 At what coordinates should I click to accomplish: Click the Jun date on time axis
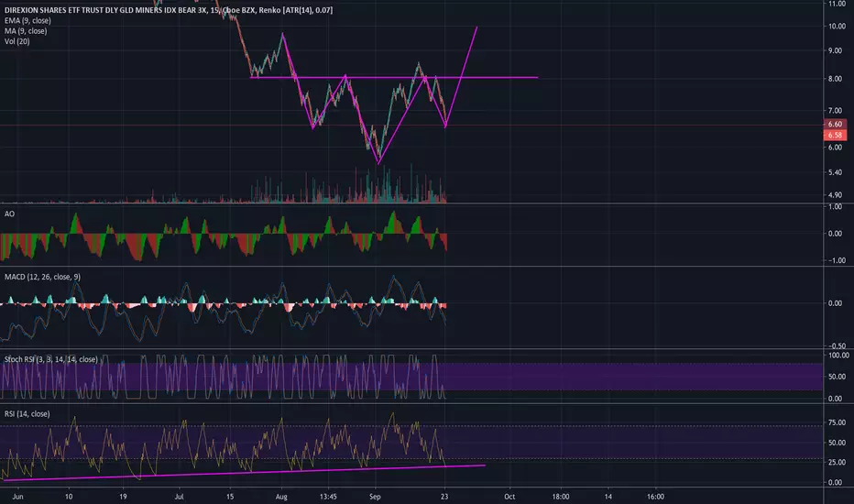pyautogui.click(x=17, y=497)
